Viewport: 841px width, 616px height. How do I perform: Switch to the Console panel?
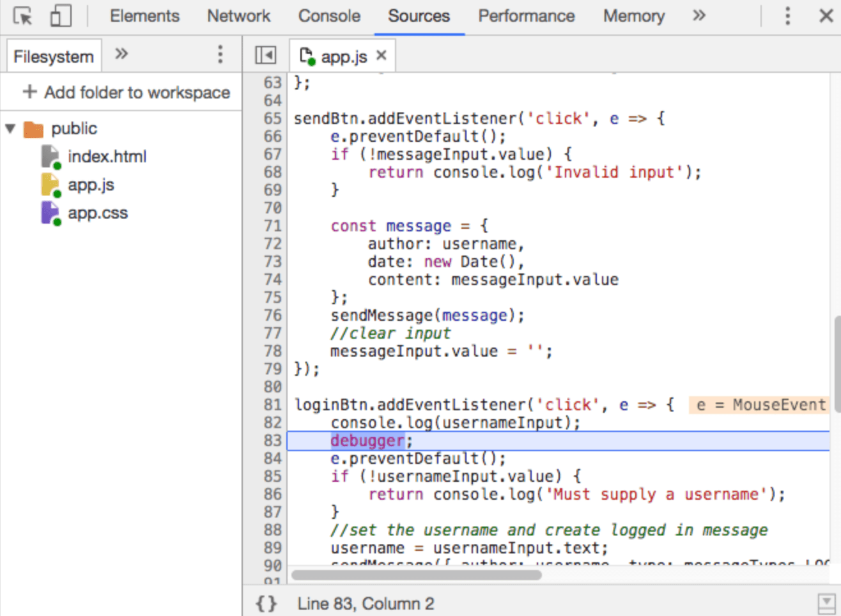329,16
